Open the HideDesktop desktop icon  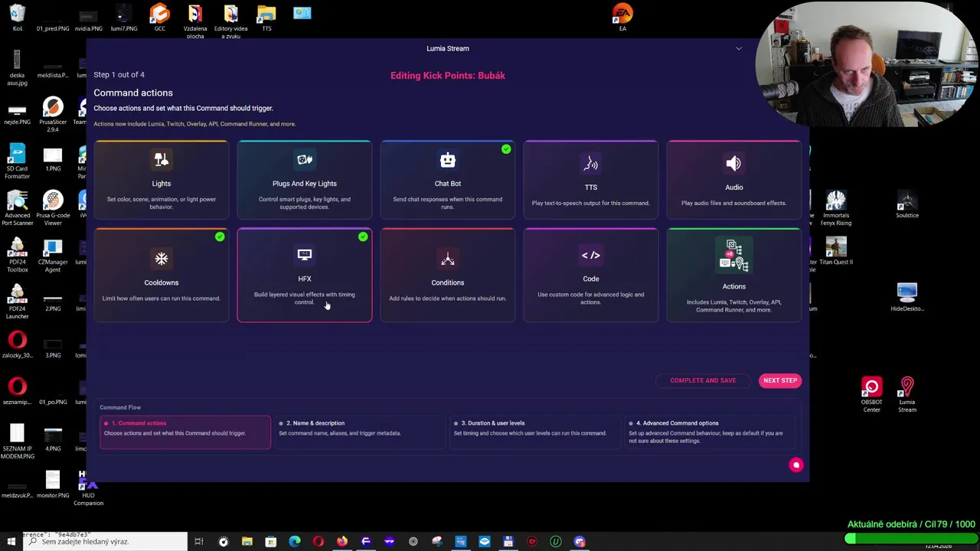[x=907, y=298]
